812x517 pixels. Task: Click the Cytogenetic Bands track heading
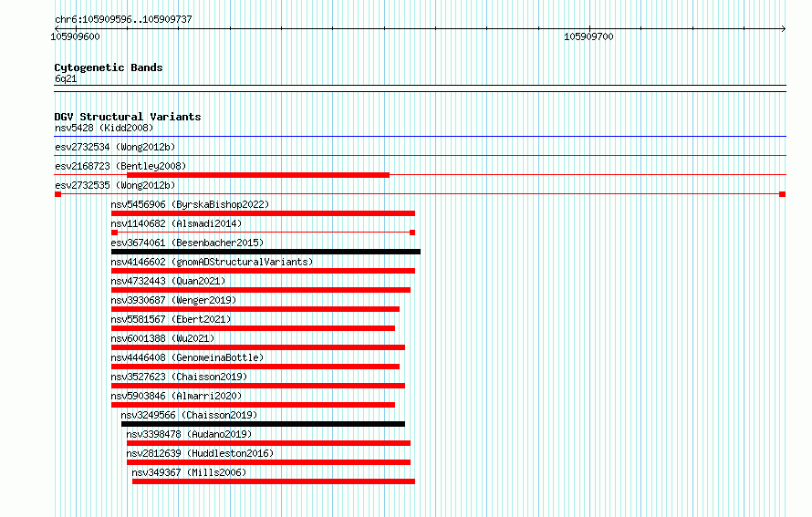click(x=109, y=67)
